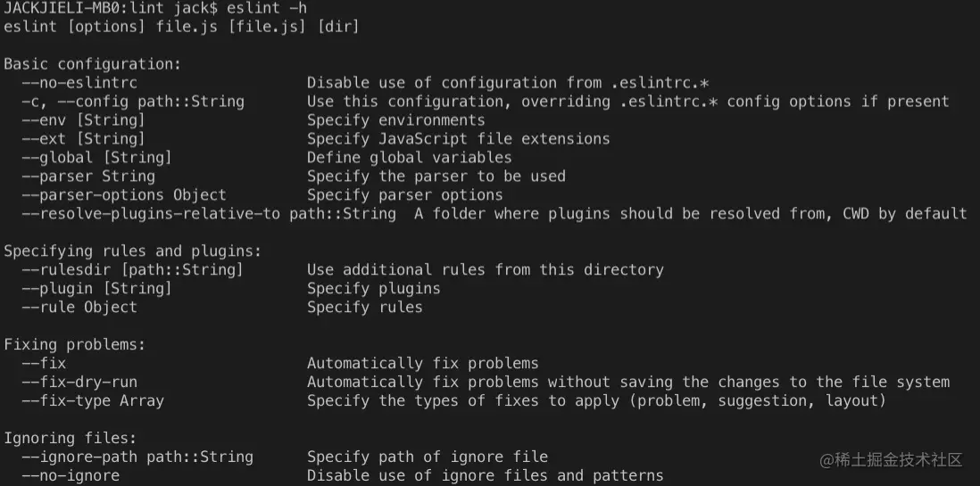Click the "--rulesdir [path::String]" option
Image resolution: width=980 pixels, height=486 pixels.
(133, 270)
